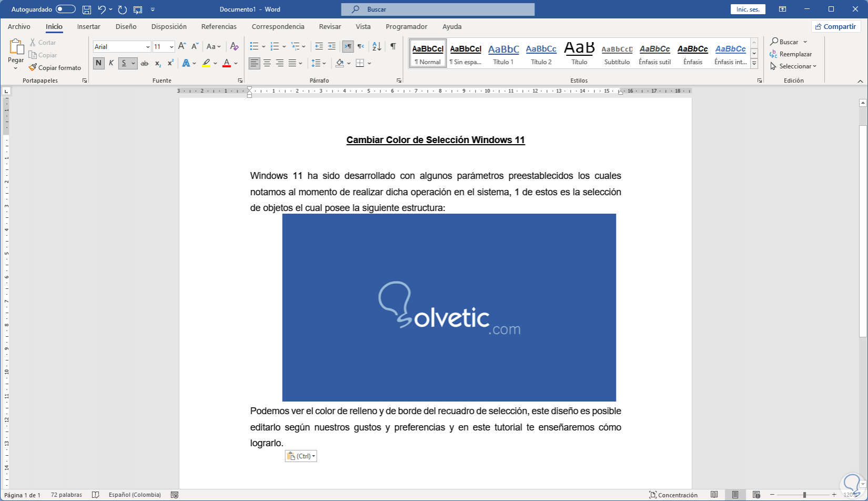Viewport: 868px width, 501px height.
Task: Center the paragraph text
Action: coord(267,63)
